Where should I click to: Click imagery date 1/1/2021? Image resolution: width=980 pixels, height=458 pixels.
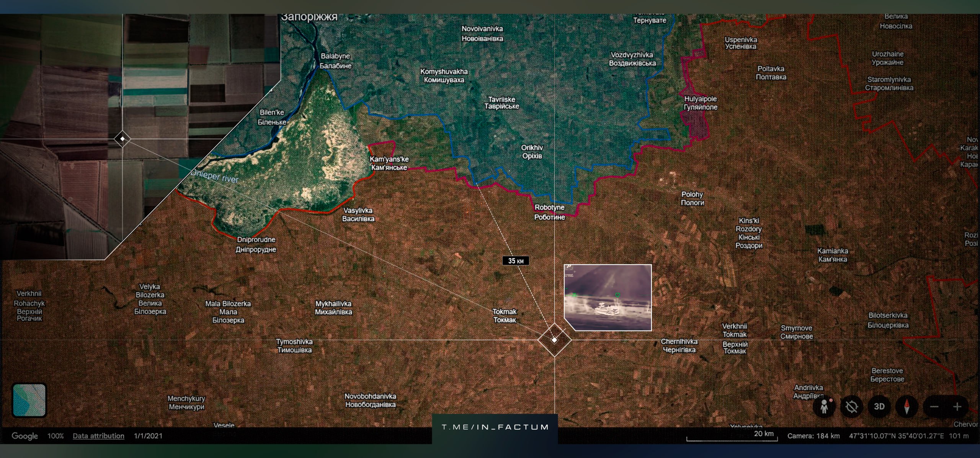148,436
